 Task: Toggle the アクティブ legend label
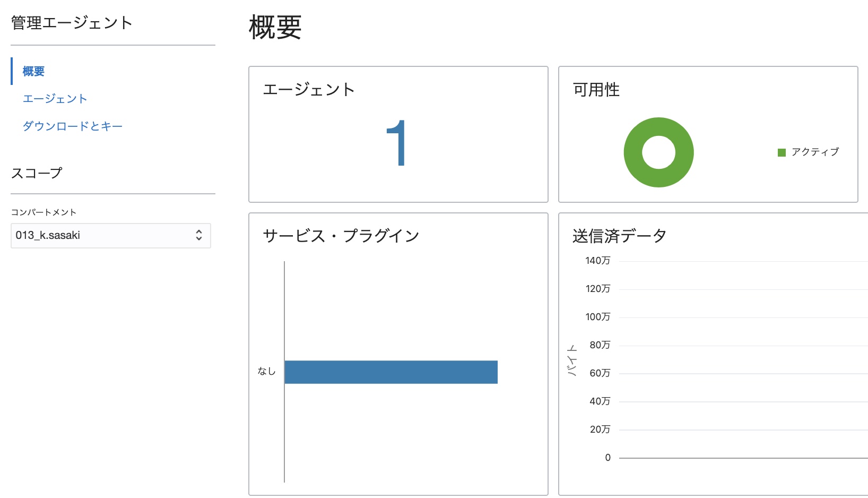coord(815,152)
